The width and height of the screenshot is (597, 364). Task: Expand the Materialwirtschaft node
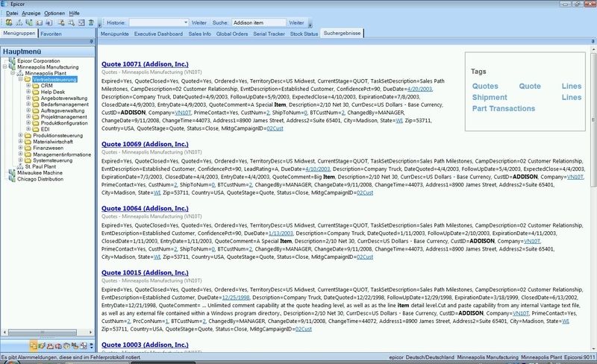coord(21,141)
